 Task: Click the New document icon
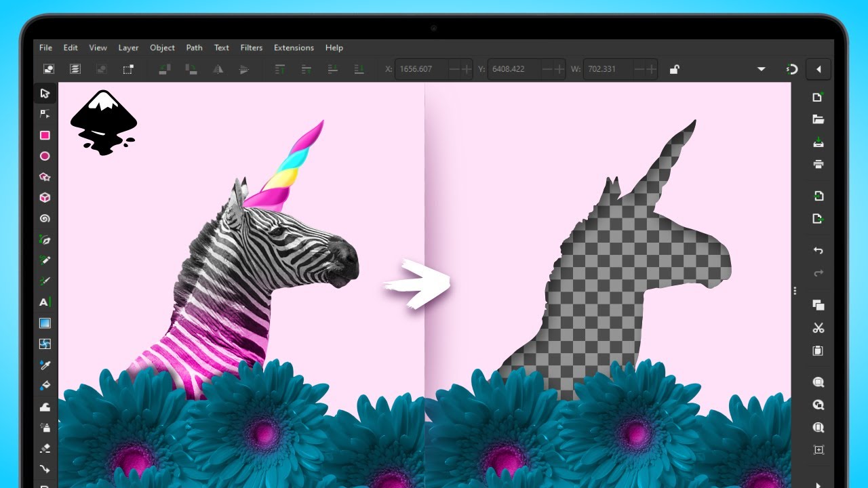pos(818,98)
